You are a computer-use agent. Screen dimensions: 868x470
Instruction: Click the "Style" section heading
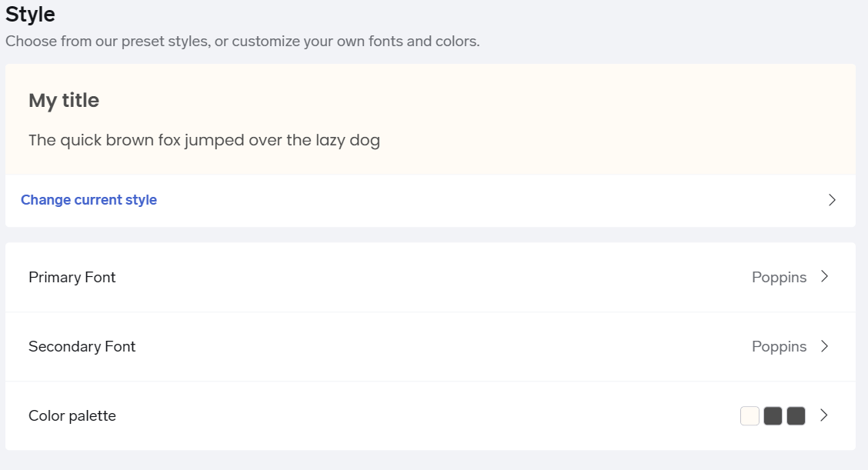coord(30,14)
